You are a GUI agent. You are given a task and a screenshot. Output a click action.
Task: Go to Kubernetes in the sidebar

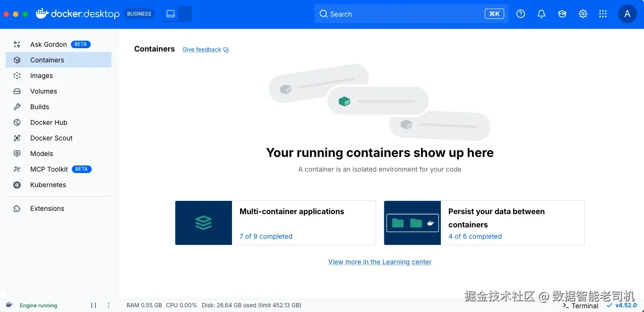tap(59, 185)
